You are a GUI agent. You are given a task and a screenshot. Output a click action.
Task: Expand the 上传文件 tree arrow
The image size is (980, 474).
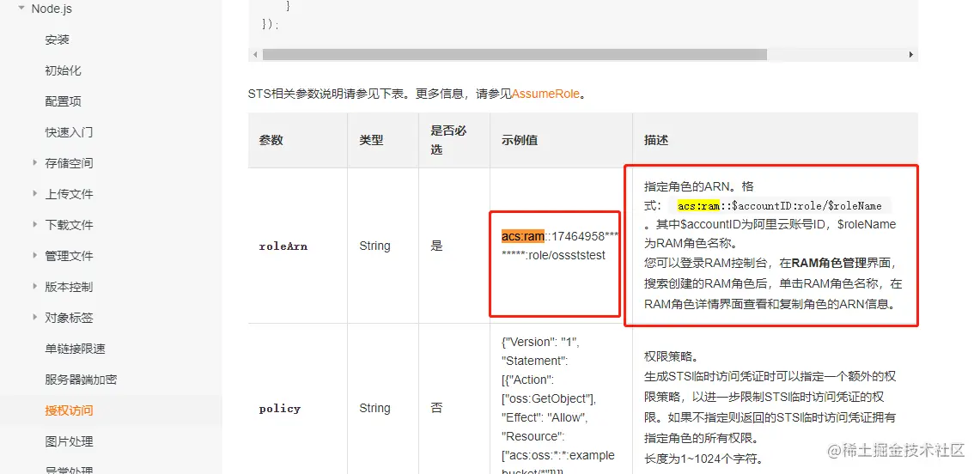(x=35, y=193)
